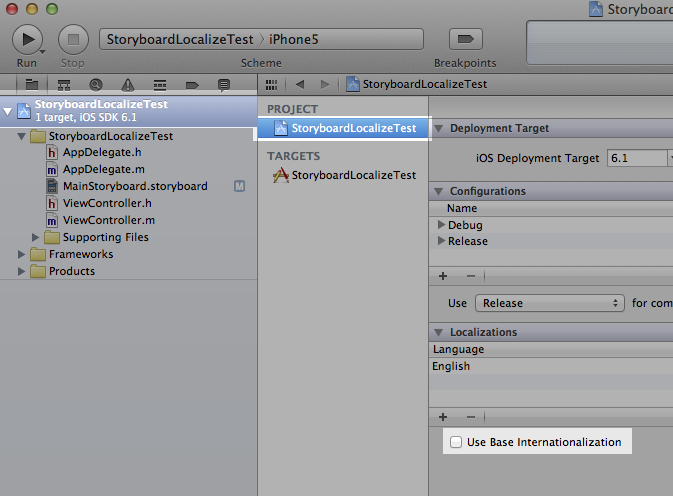Open the Log navigator
Image resolution: width=673 pixels, height=496 pixels.
[x=224, y=85]
